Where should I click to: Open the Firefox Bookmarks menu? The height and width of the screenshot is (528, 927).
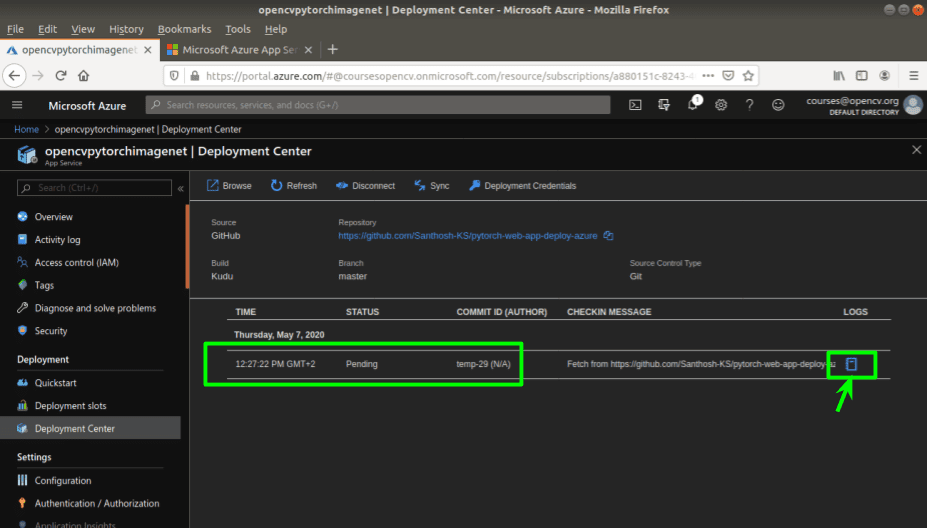(x=184, y=29)
